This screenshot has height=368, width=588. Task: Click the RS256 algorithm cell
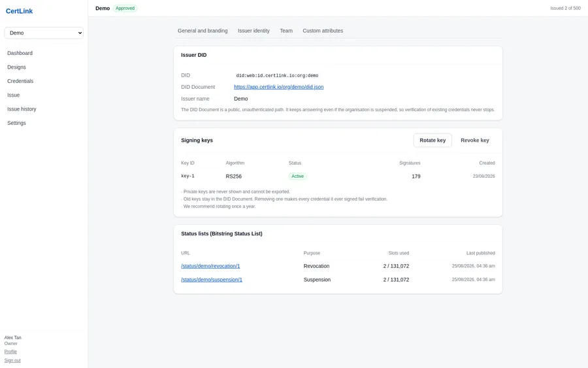coord(234,176)
